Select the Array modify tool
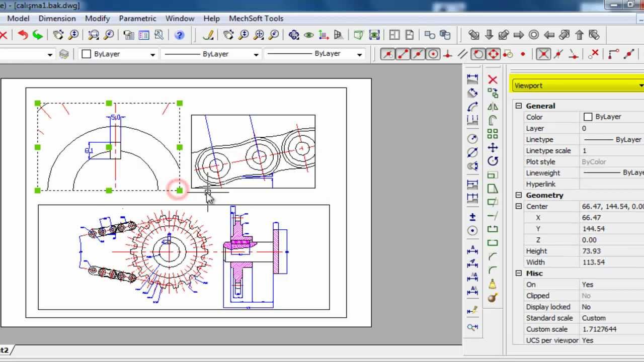Viewport: 644px width, 362px height. 493,134
